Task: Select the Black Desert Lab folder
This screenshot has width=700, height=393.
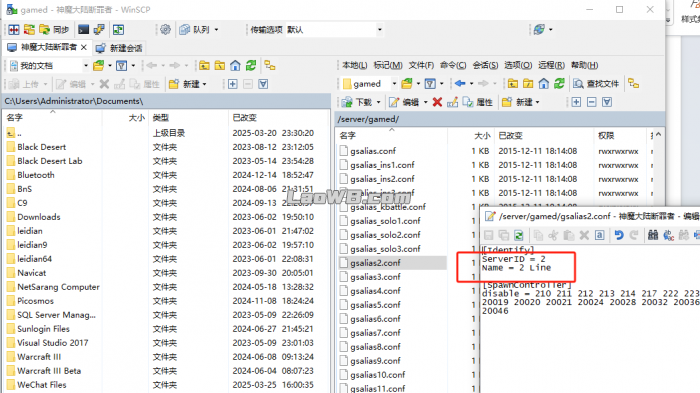Action: 50,161
